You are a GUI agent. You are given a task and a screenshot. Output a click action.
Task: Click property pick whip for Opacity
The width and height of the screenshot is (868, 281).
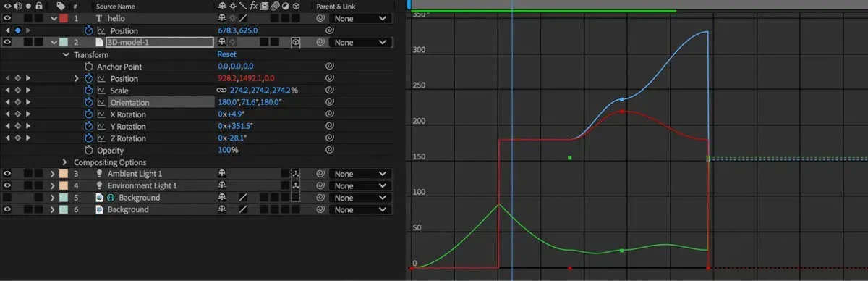[329, 150]
